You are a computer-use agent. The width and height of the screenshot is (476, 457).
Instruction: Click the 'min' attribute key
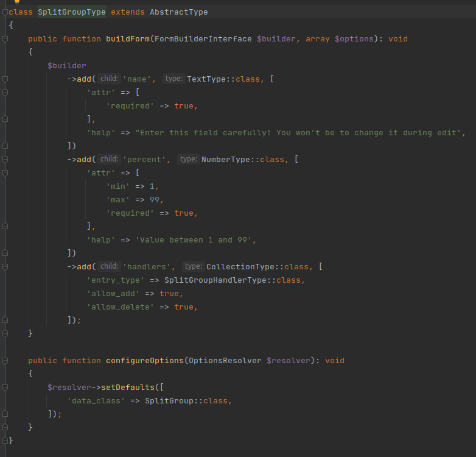pyautogui.click(x=118, y=186)
